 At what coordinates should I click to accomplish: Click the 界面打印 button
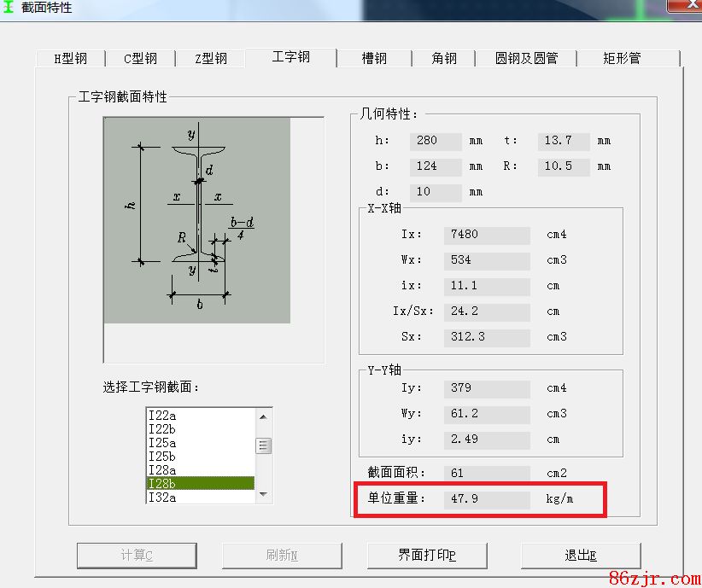coord(427,556)
